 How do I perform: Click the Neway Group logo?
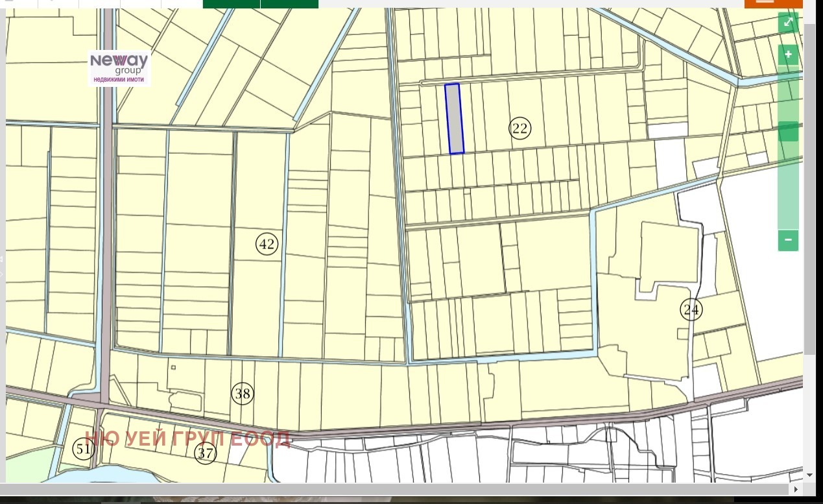(x=119, y=67)
